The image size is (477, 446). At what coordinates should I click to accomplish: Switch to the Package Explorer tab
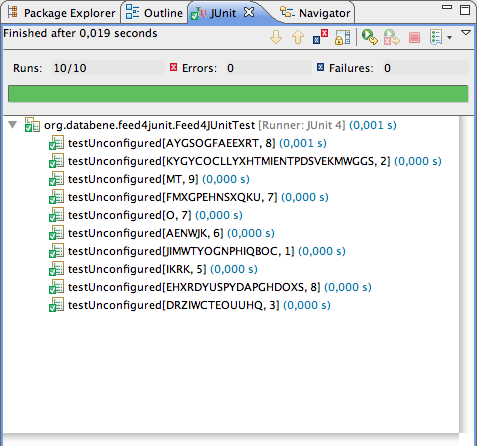pyautogui.click(x=61, y=13)
